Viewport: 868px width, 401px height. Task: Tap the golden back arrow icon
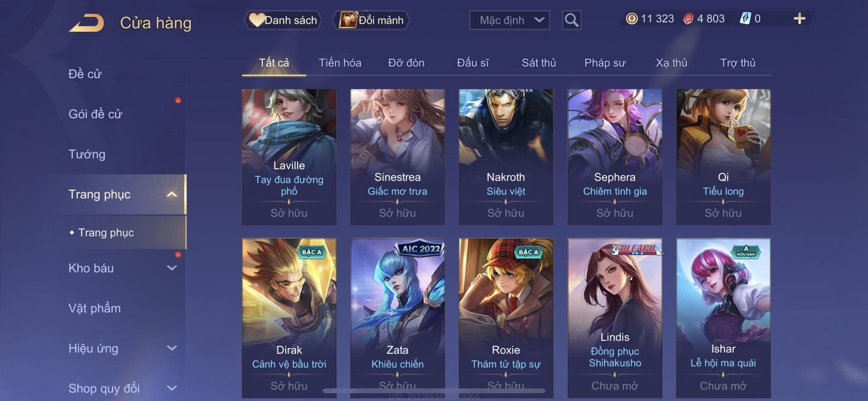coord(87,22)
